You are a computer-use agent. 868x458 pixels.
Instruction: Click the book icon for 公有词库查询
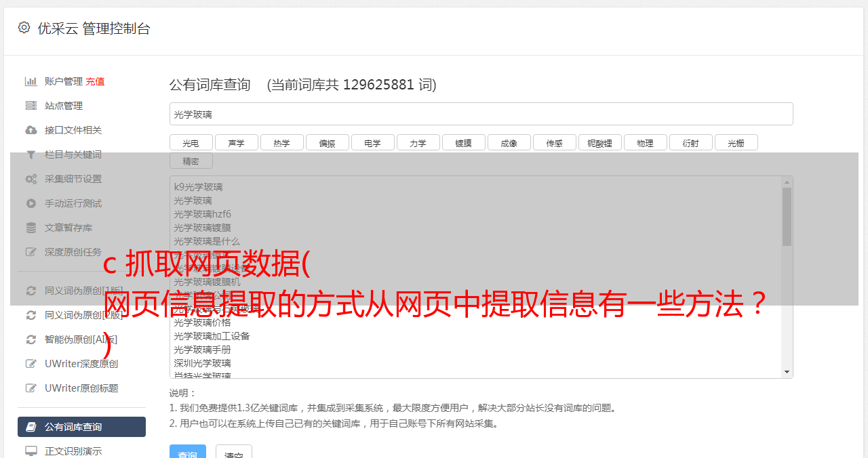[x=31, y=427]
